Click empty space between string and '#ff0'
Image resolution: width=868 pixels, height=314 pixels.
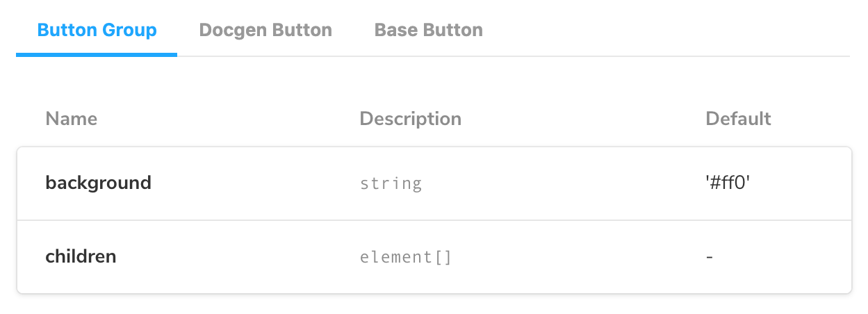tap(563, 184)
